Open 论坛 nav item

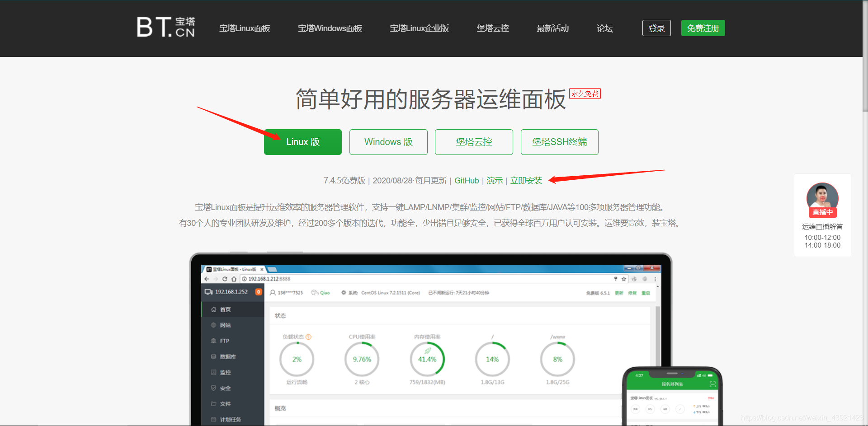(x=604, y=28)
